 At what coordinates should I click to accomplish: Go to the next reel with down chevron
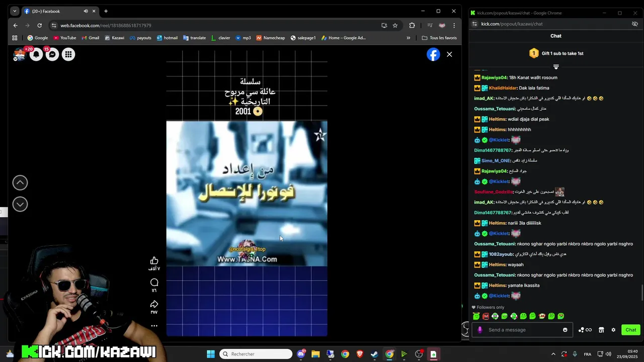(20, 204)
